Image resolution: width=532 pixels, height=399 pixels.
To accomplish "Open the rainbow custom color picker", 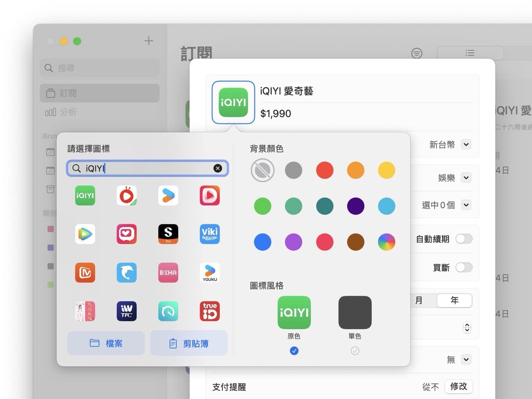I will [387, 242].
